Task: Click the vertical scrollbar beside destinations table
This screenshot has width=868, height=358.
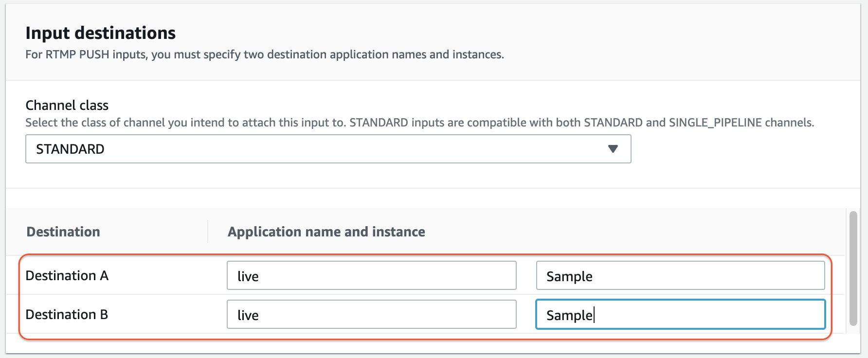Action: click(x=852, y=268)
